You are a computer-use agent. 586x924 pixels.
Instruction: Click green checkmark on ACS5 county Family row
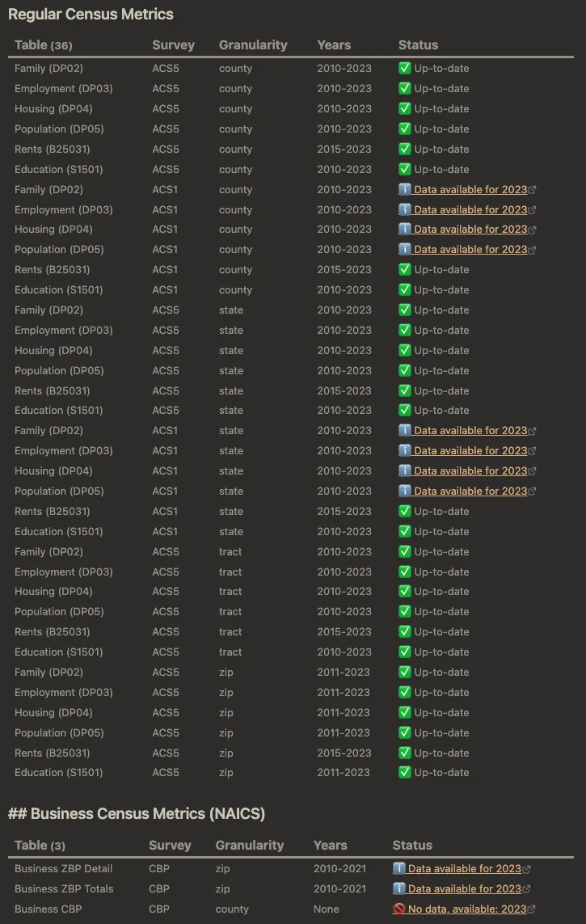(x=405, y=69)
